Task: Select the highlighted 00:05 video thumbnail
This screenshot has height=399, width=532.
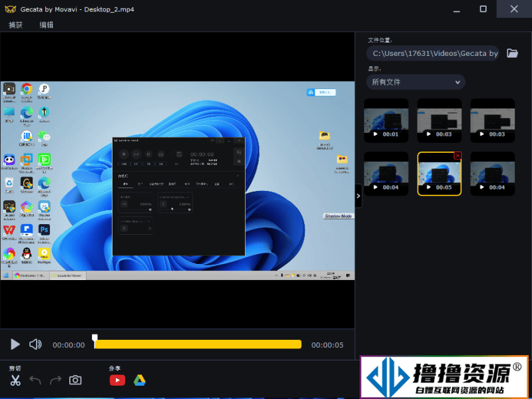Action: pyautogui.click(x=439, y=174)
